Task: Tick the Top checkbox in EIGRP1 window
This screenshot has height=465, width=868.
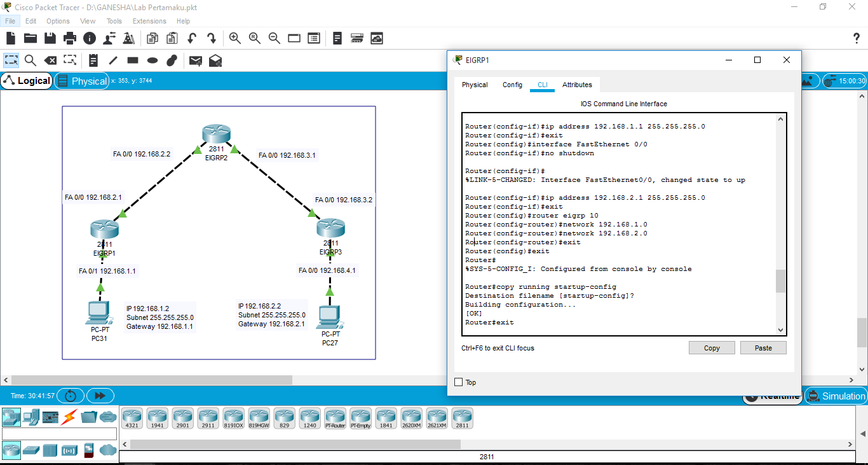Action: tap(459, 382)
